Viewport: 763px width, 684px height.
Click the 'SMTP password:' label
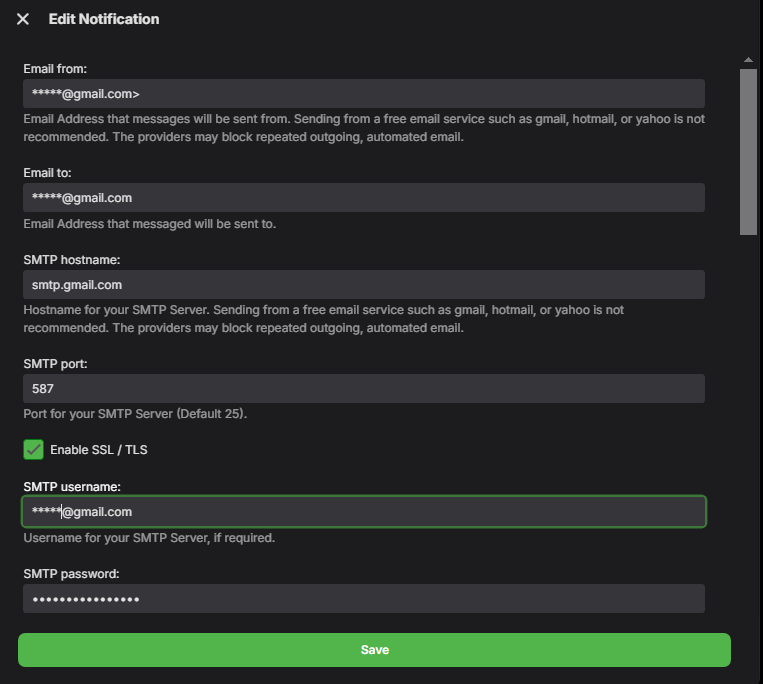tap(71, 574)
